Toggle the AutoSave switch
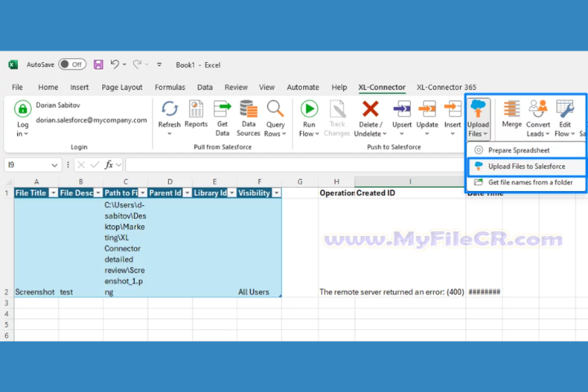588x392 pixels. coord(73,65)
